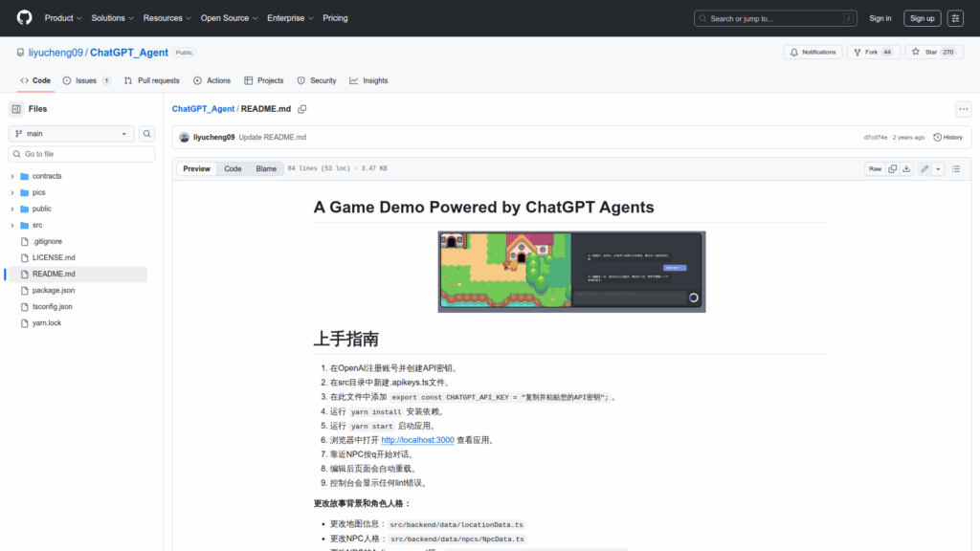The height and width of the screenshot is (551, 980).
Task: Copy raw file content icon
Action: 892,169
